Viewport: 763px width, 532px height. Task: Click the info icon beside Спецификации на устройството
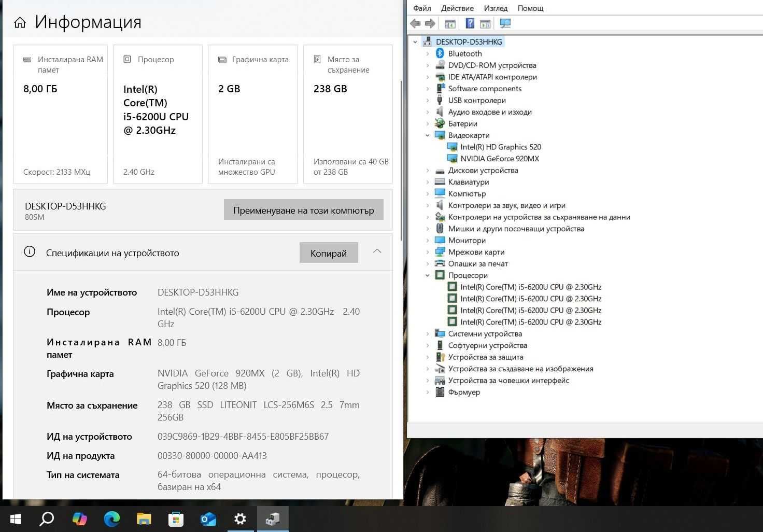30,252
